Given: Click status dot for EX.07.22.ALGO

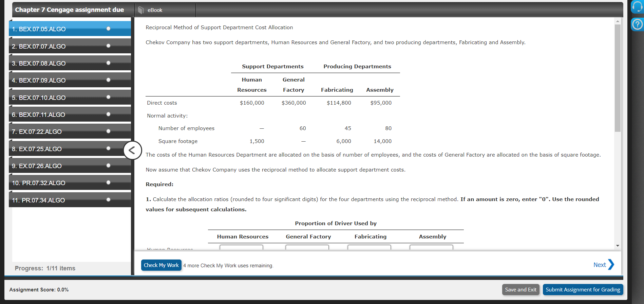Looking at the screenshot, I should point(108,131).
